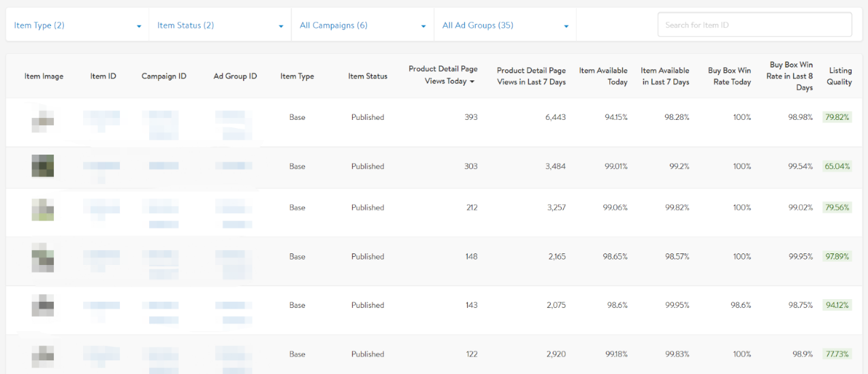The height and width of the screenshot is (374, 868).
Task: Click the Item Available Today column header
Action: (x=603, y=76)
